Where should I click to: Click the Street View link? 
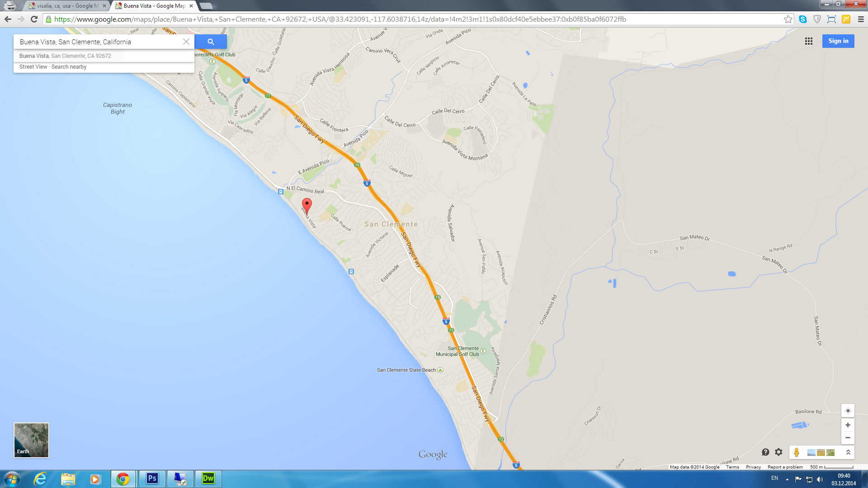(x=33, y=67)
